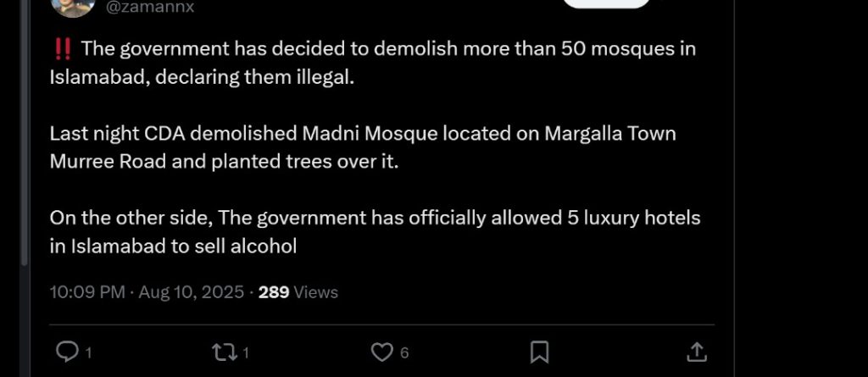Click the red double exclamation emoji
The height and width of the screenshot is (377, 868).
[x=62, y=49]
